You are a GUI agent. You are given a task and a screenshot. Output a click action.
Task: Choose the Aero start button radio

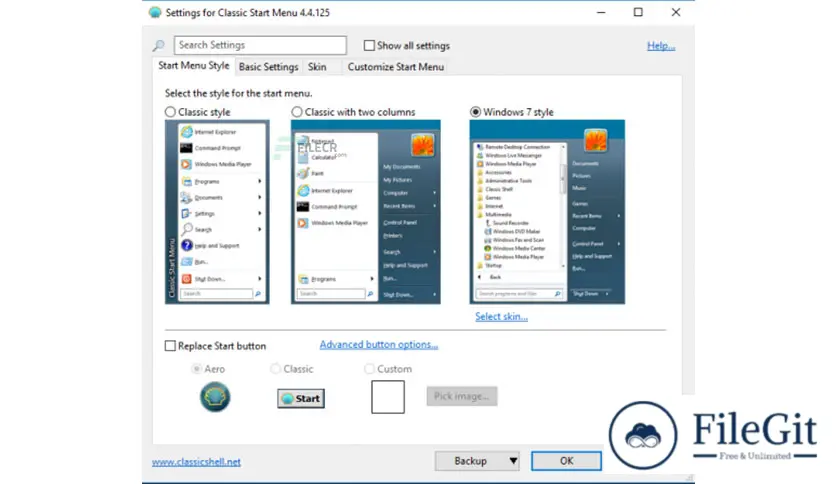(197, 369)
